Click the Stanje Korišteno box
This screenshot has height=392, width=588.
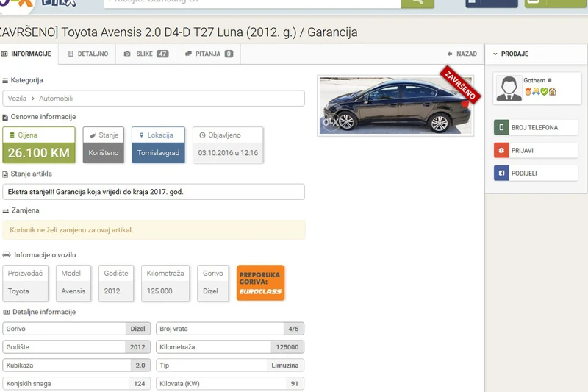pyautogui.click(x=104, y=145)
